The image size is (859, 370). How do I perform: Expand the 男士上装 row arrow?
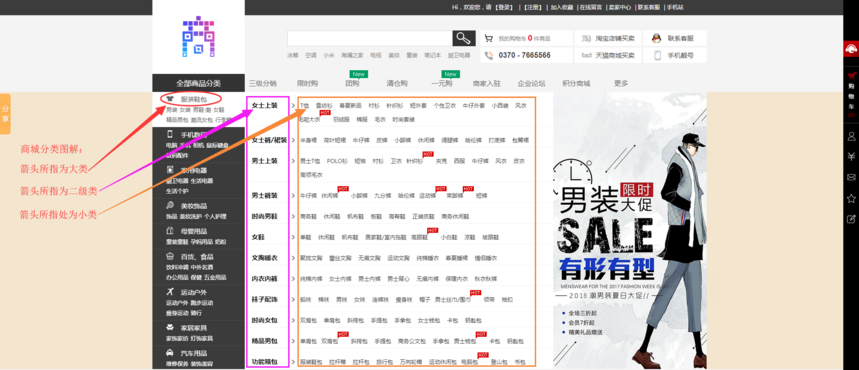click(x=293, y=161)
